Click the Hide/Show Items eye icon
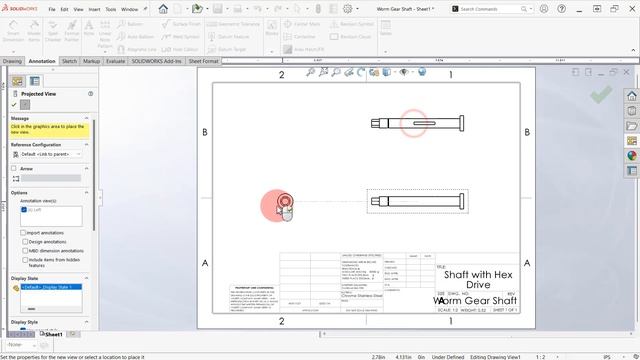Viewport: 640px width, 360px height. 404,72
